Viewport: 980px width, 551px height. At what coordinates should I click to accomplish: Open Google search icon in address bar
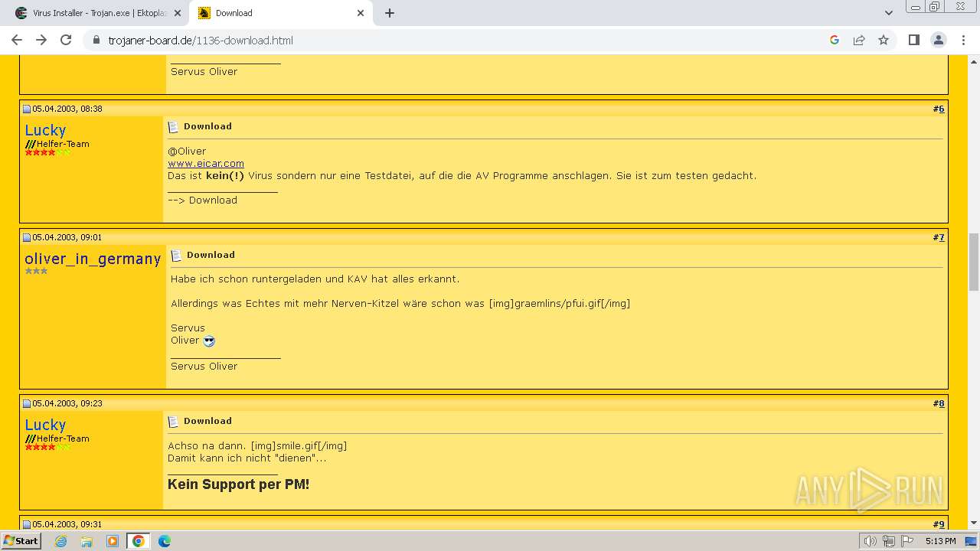[x=835, y=40]
